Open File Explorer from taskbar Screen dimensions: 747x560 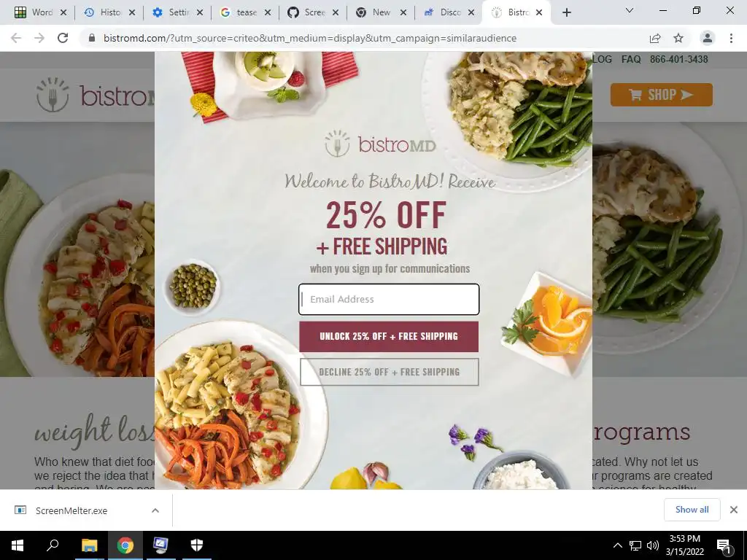(x=89, y=545)
